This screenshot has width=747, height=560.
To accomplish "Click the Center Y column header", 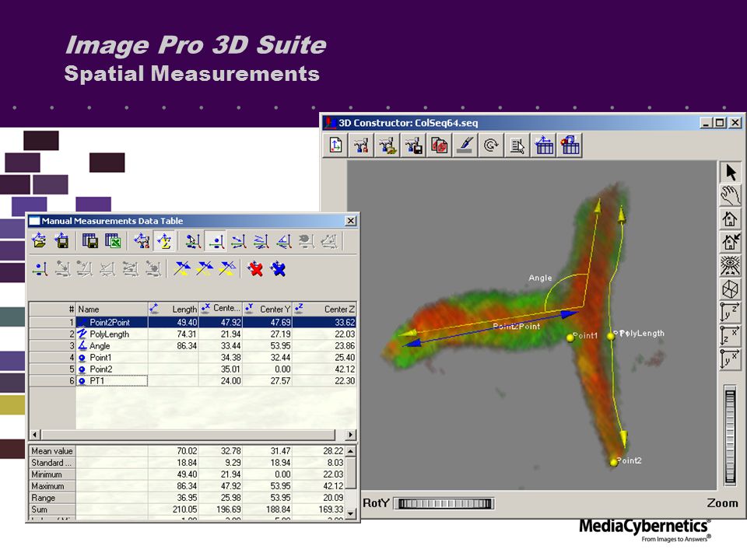I will tap(268, 309).
